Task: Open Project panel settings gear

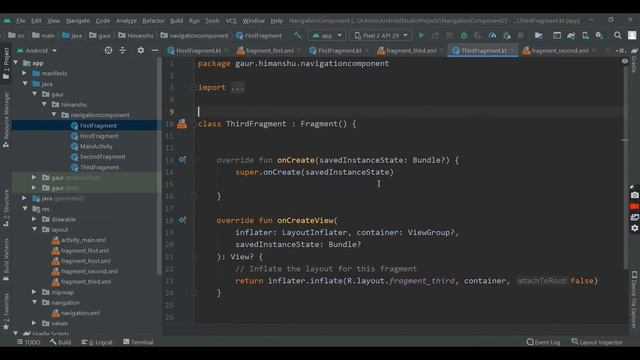Action: (x=140, y=50)
